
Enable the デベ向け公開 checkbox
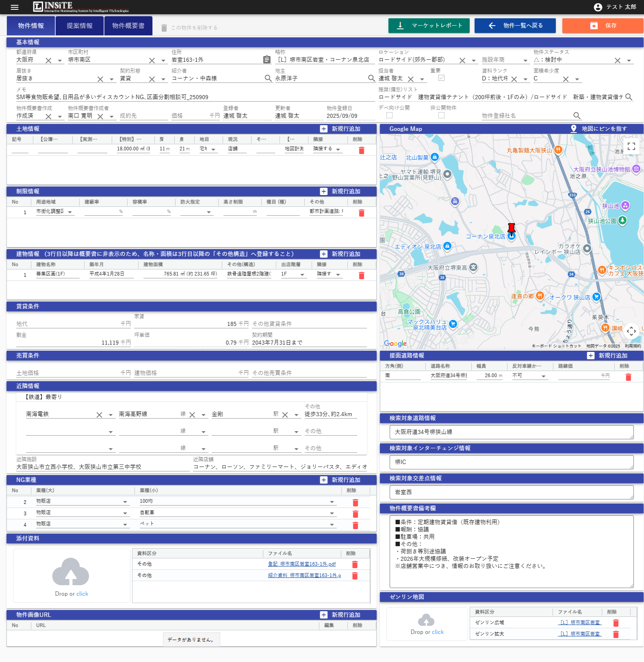(x=389, y=115)
